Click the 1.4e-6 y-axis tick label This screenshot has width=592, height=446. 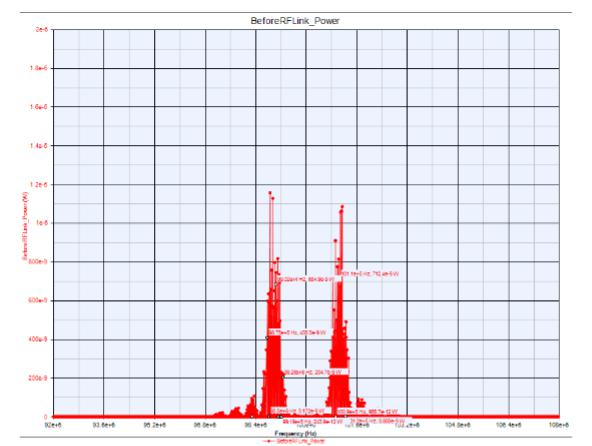(39, 146)
